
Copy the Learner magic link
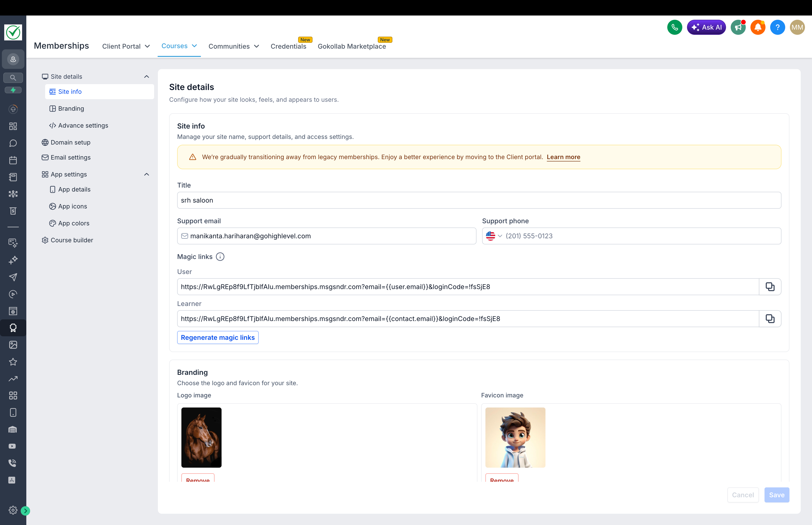coord(770,319)
